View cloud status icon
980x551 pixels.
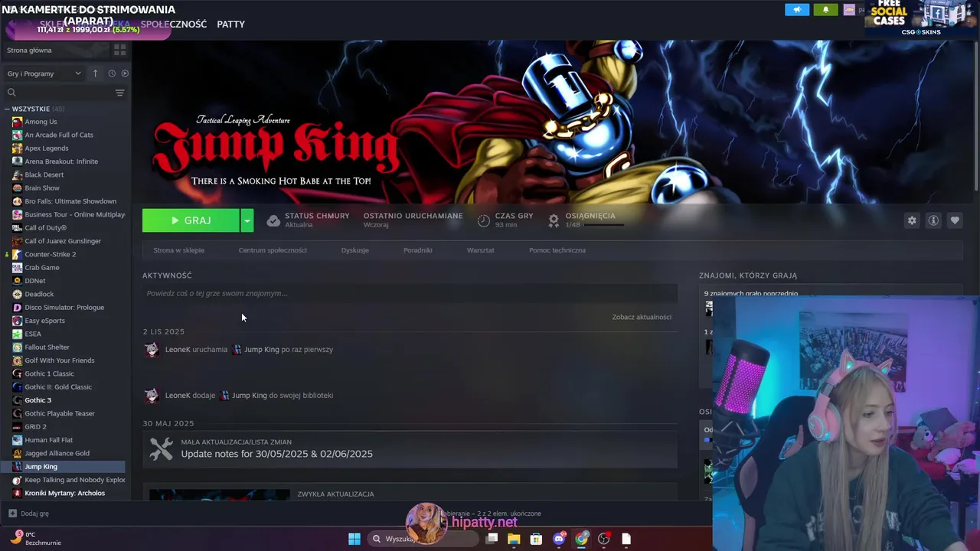[273, 220]
